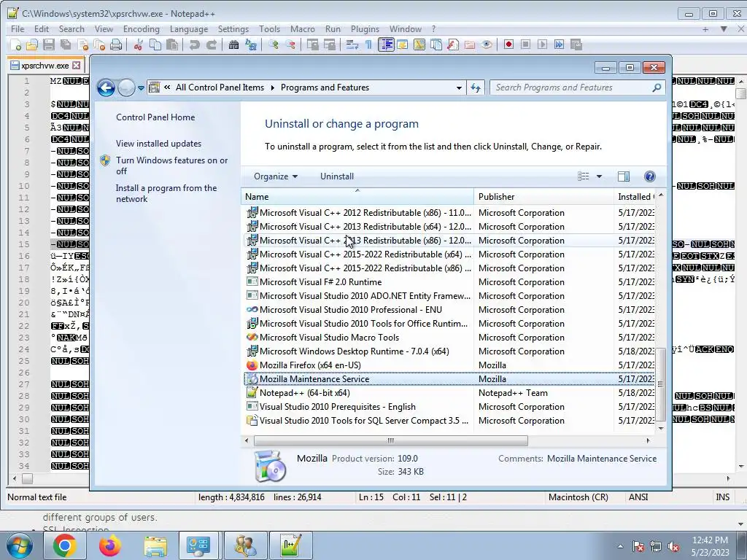Open Find via the binoculars icon

tap(233, 44)
